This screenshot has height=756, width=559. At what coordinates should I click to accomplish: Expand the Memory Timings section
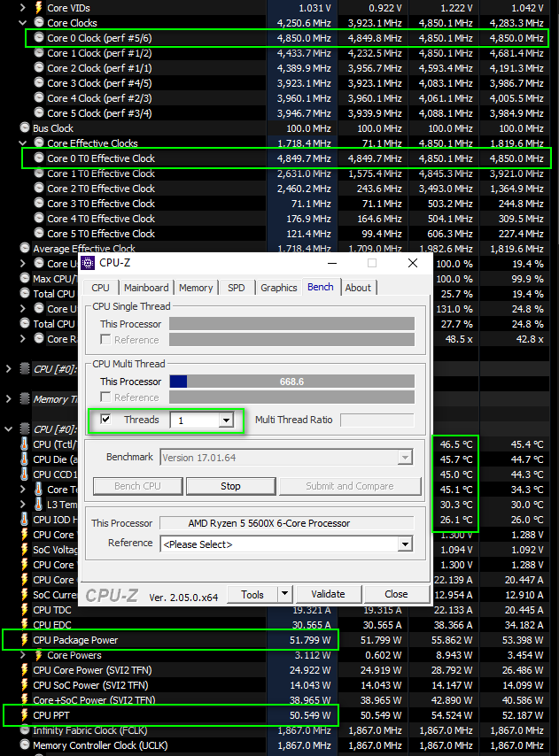coord(8,398)
